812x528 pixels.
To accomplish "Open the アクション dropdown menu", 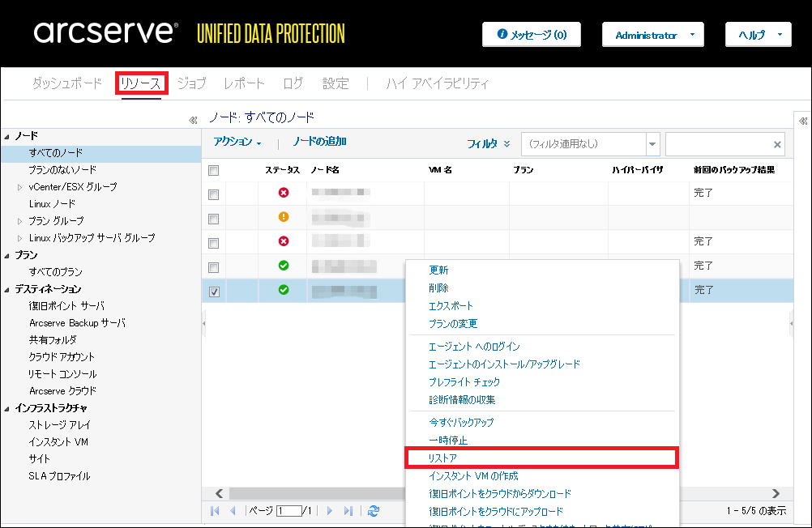I will [x=237, y=142].
